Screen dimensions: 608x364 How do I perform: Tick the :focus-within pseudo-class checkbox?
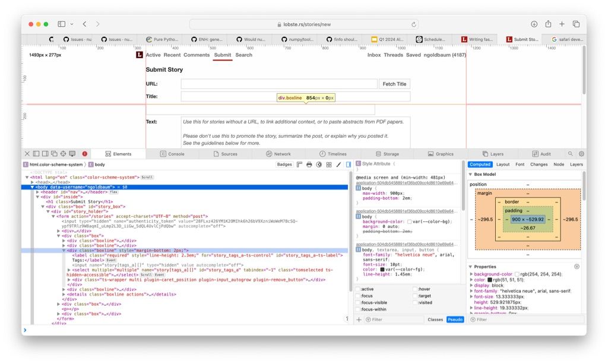358,309
